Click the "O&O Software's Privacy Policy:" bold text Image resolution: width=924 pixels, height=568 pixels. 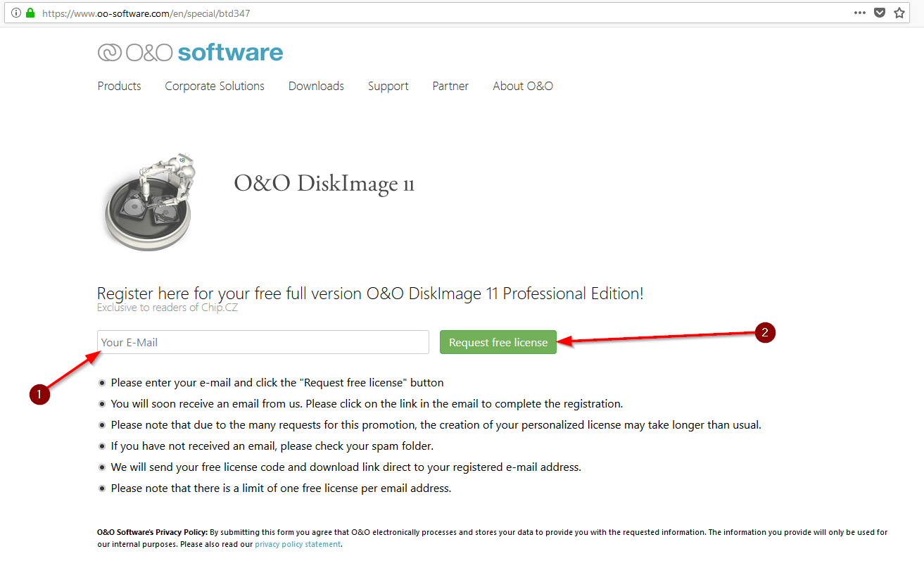[152, 533]
